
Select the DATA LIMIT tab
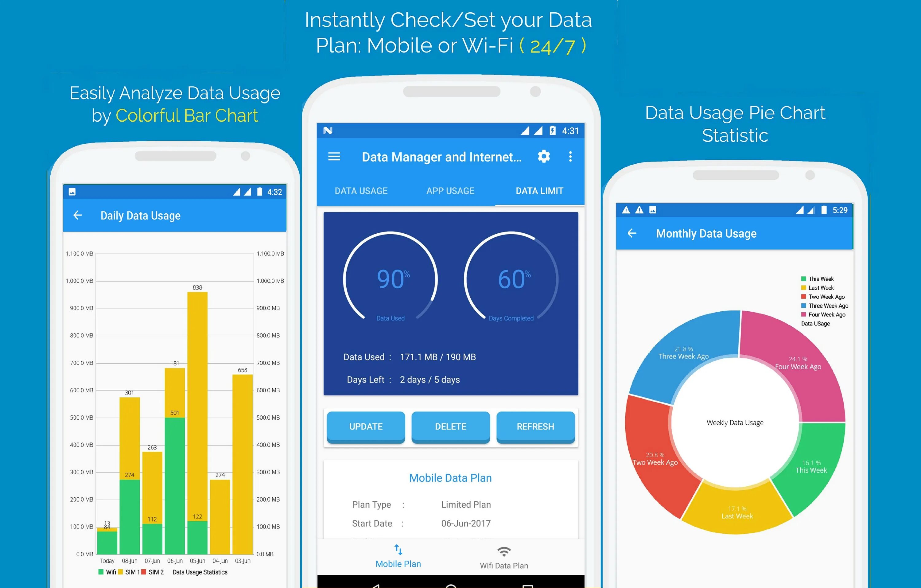click(x=537, y=190)
